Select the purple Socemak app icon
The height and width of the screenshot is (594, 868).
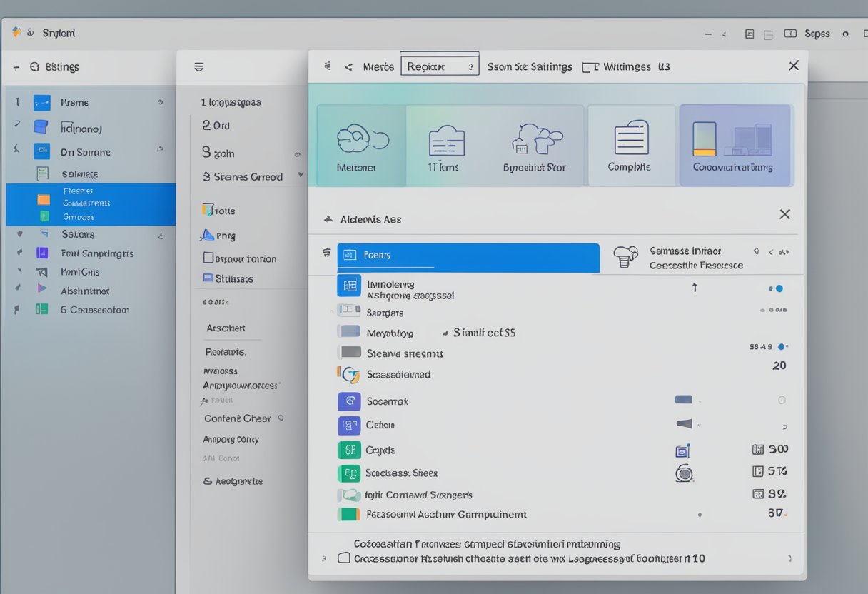click(349, 401)
